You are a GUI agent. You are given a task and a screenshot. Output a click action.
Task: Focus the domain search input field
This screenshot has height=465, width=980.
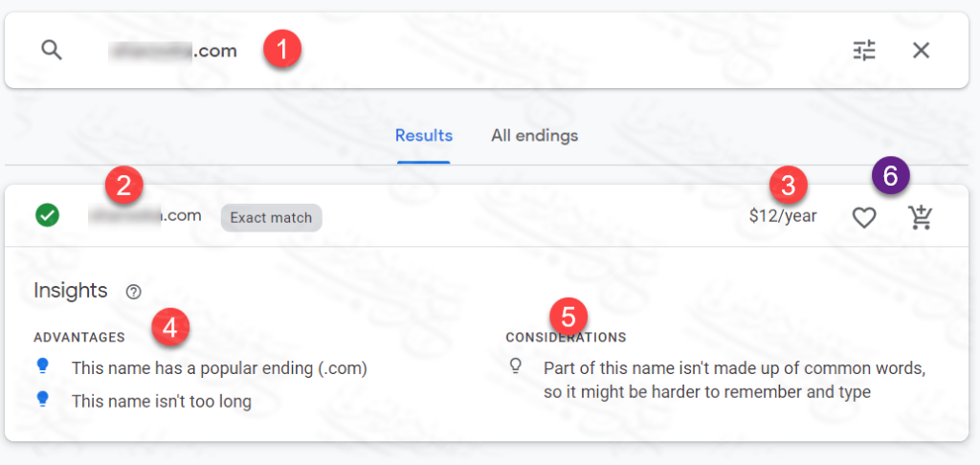(479, 51)
